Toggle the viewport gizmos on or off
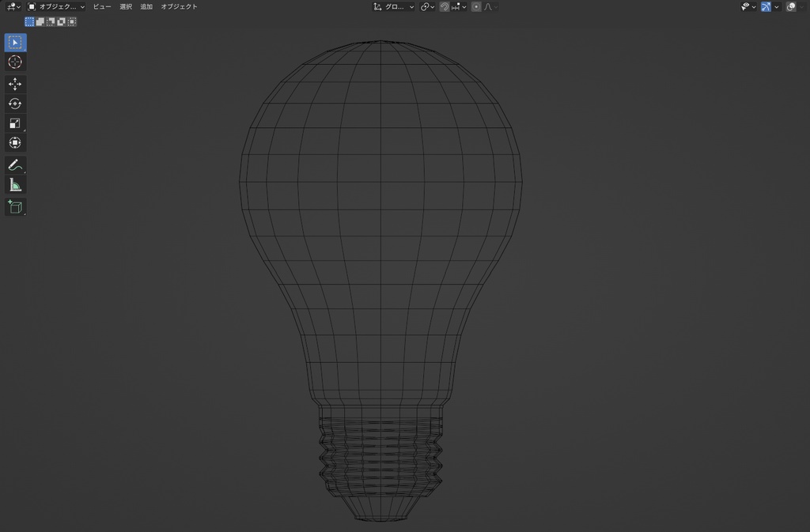Image resolution: width=810 pixels, height=532 pixels. tap(765, 7)
